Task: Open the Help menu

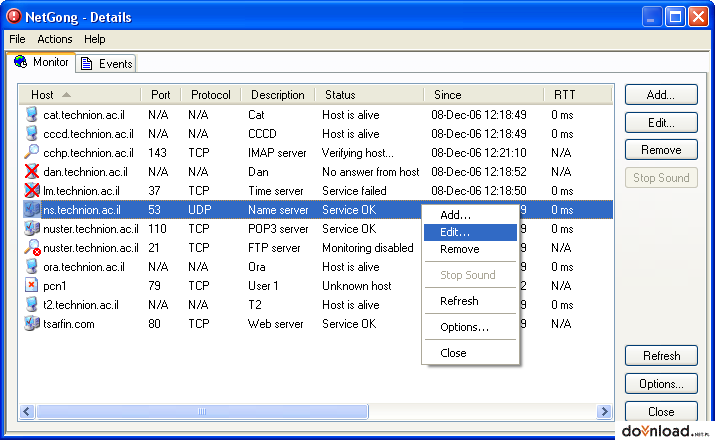Action: tap(94, 39)
